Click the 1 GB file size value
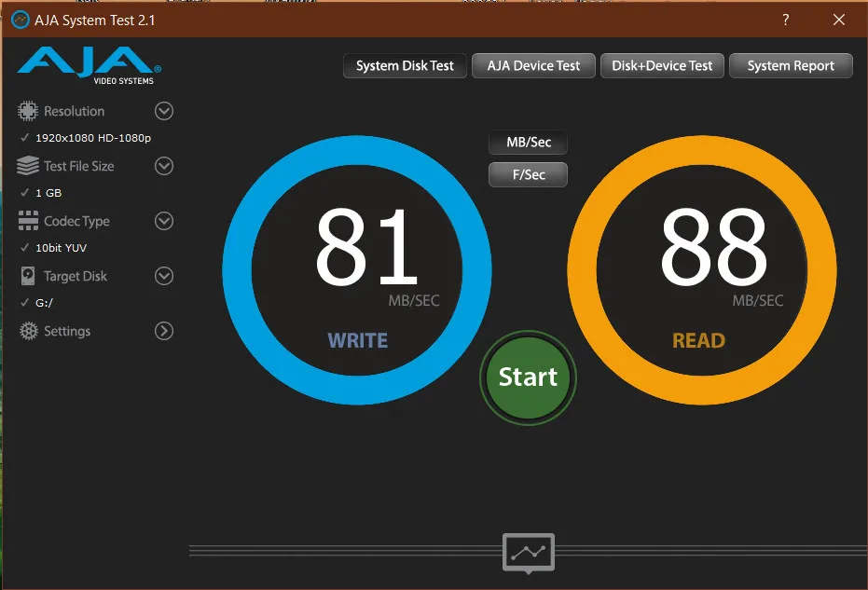This screenshot has width=868, height=590. point(48,193)
